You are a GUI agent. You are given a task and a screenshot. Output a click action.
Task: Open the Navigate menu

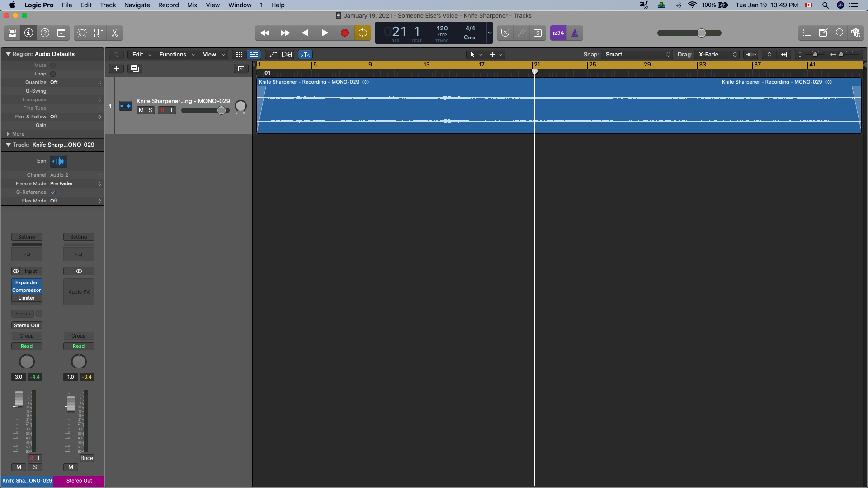point(137,5)
